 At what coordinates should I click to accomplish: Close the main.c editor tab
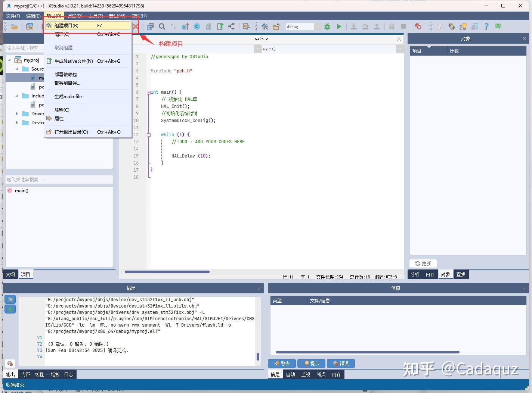point(399,39)
